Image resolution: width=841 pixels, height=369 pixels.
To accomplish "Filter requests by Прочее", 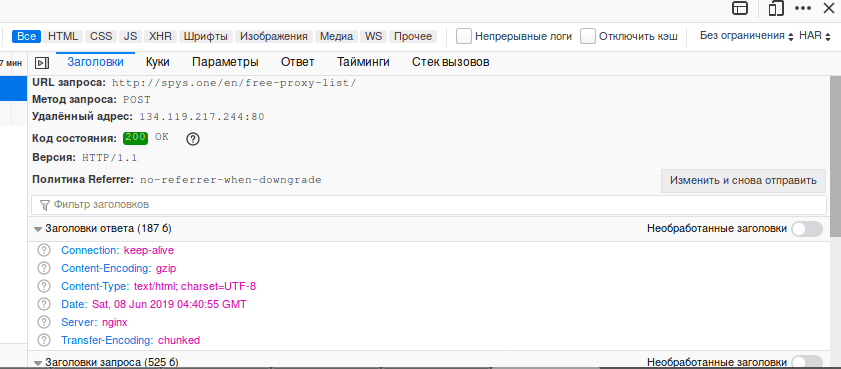I will (413, 36).
